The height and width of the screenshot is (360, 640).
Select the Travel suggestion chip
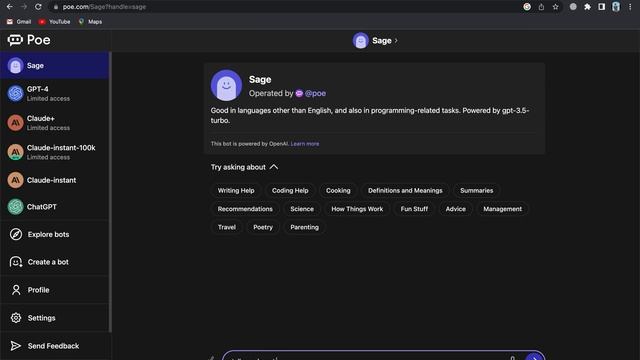point(227,227)
